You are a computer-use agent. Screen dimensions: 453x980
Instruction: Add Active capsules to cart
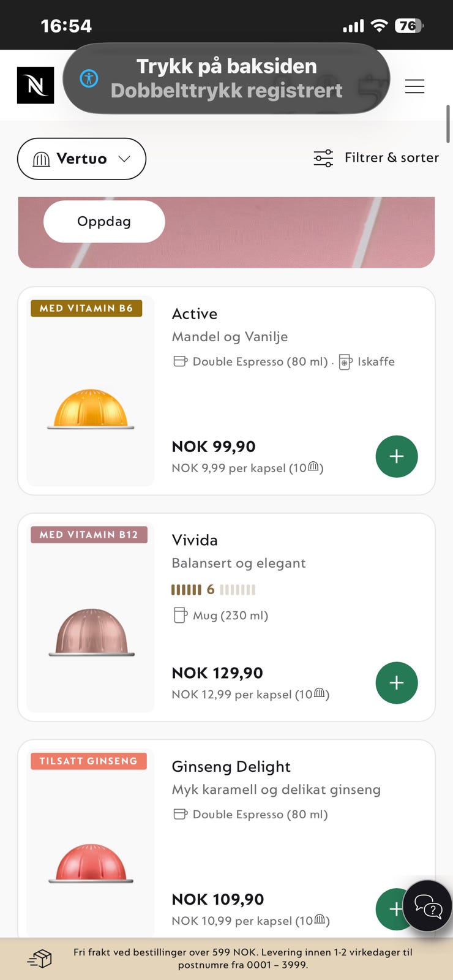click(x=396, y=456)
